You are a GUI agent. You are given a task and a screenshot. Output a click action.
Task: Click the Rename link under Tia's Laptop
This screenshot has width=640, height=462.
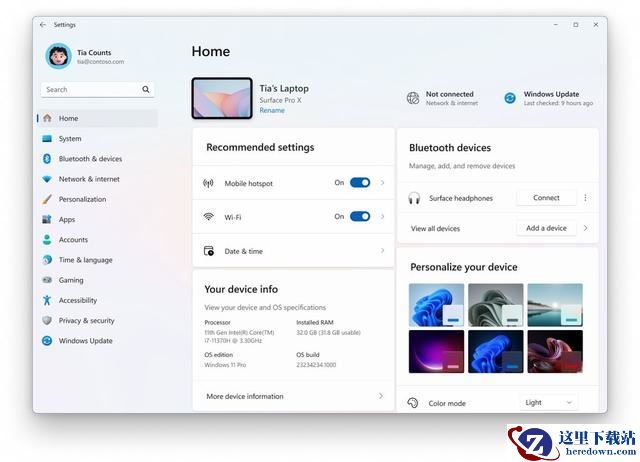pos(272,110)
